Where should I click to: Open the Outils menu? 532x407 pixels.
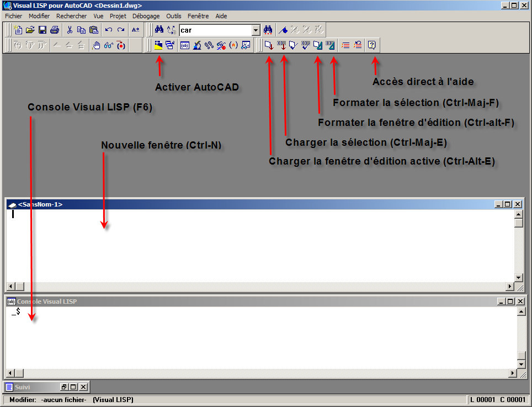(173, 16)
